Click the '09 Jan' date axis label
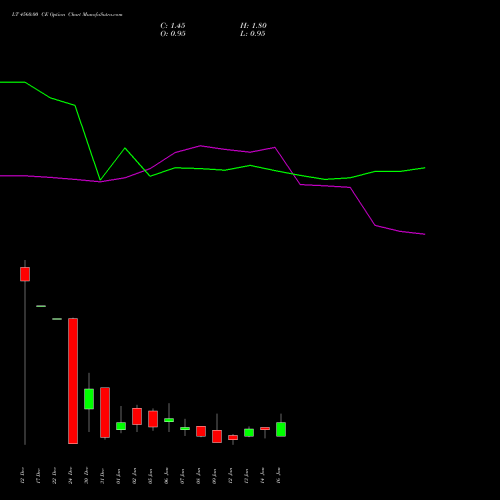500x500 pixels. 214,476
